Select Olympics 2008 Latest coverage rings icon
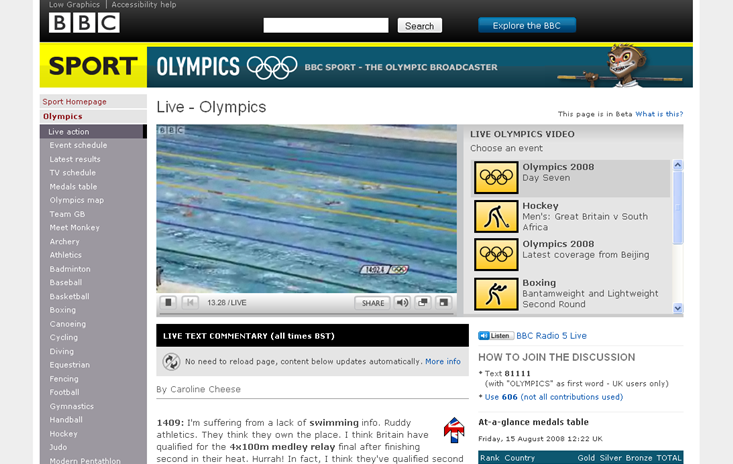This screenshot has height=464, width=733. coord(496,255)
